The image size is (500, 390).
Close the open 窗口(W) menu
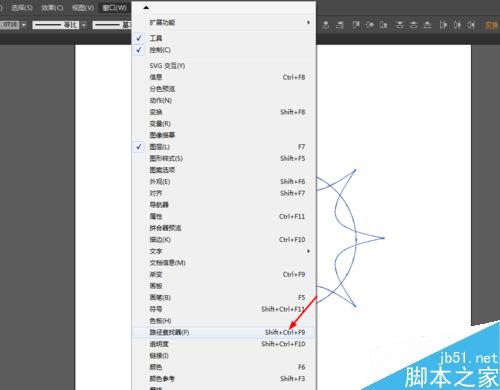click(x=114, y=7)
